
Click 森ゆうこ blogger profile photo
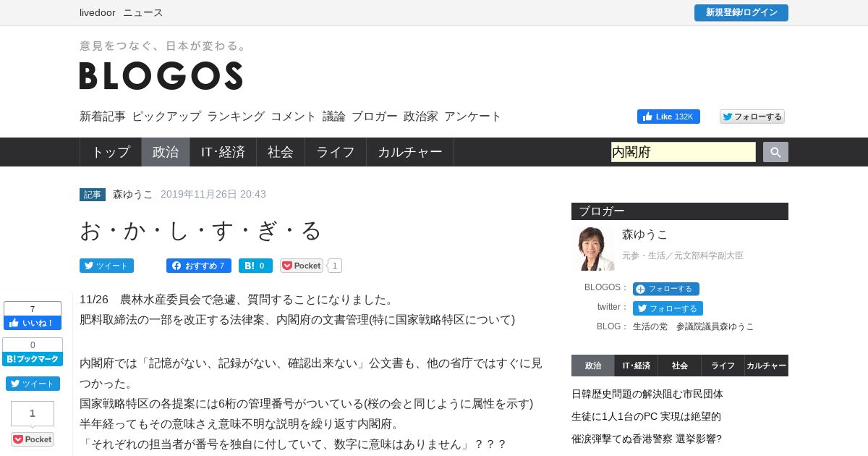coord(593,249)
